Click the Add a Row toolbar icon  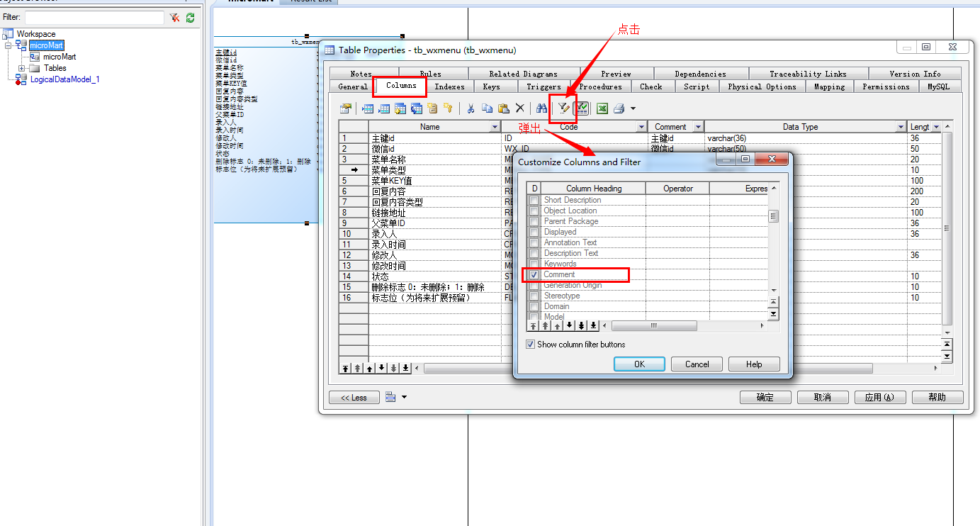tap(384, 108)
